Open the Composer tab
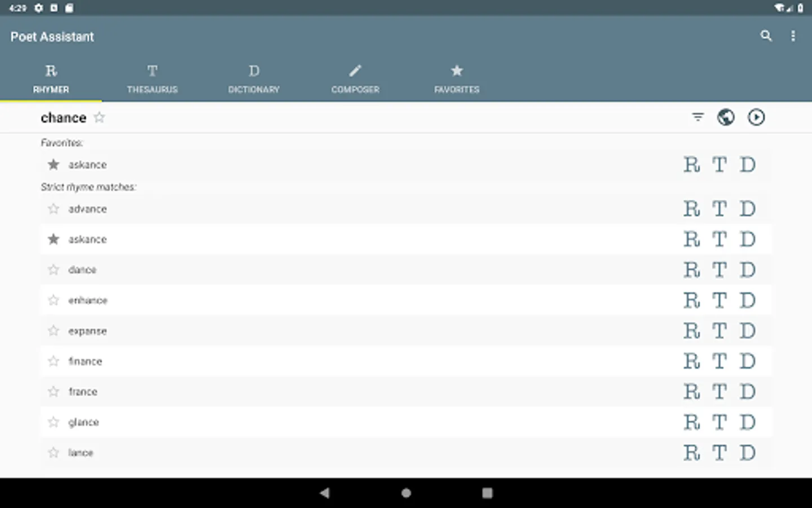Image resolution: width=812 pixels, height=508 pixels. (355, 79)
